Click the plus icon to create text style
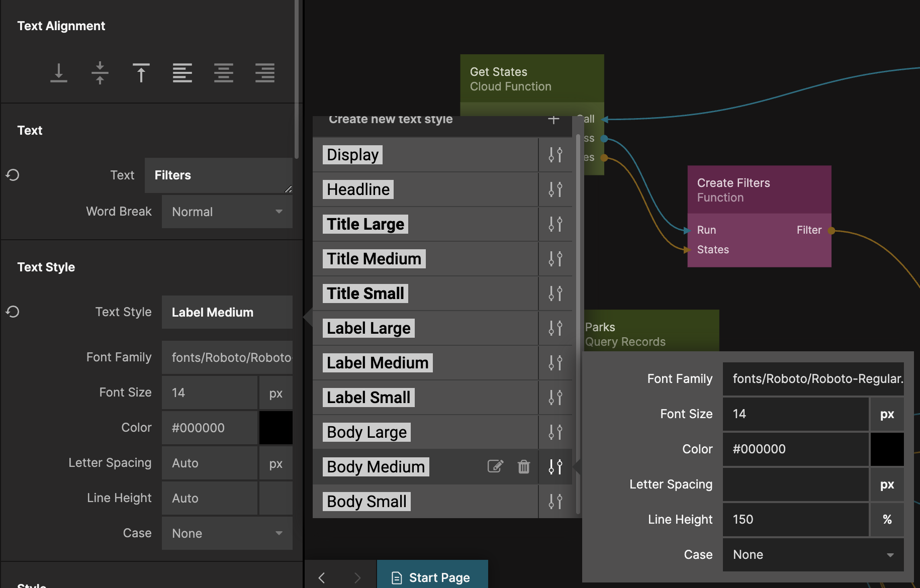This screenshot has height=588, width=920. click(554, 120)
